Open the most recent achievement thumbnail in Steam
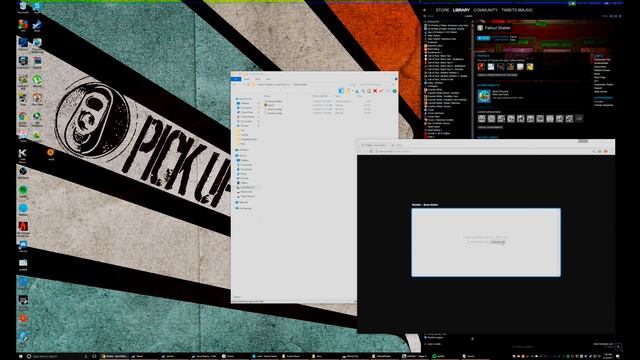640x360 pixels. click(x=484, y=96)
